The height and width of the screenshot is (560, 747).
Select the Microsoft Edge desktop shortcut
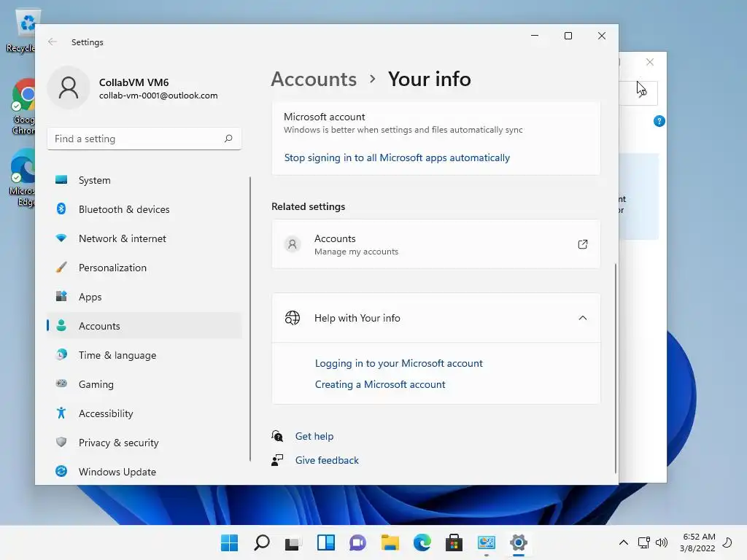point(22,178)
